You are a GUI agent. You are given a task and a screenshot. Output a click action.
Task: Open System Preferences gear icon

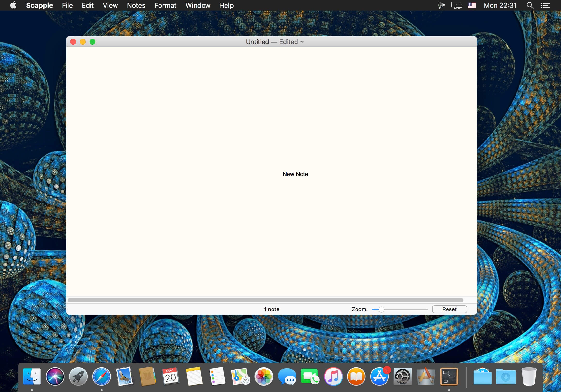tap(402, 376)
